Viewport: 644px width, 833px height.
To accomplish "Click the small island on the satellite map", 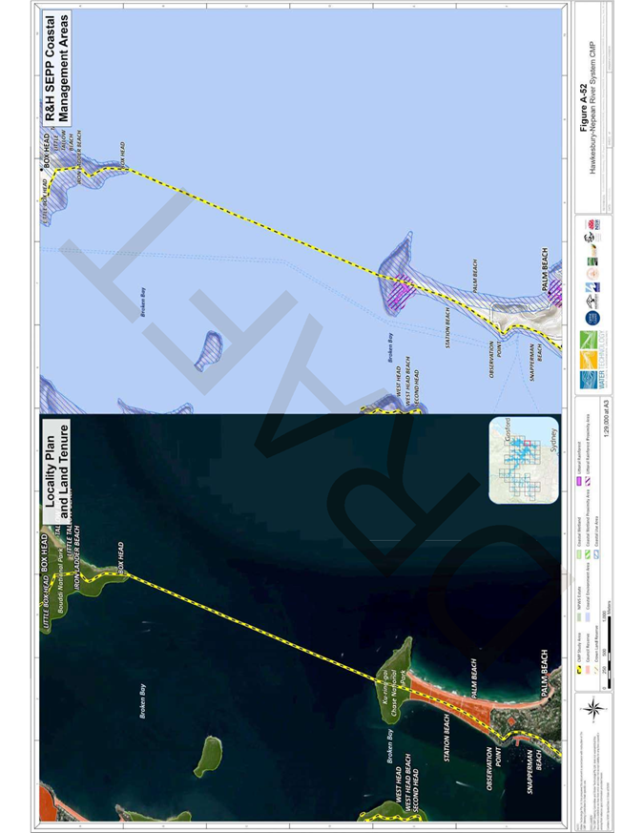I will tap(206, 756).
